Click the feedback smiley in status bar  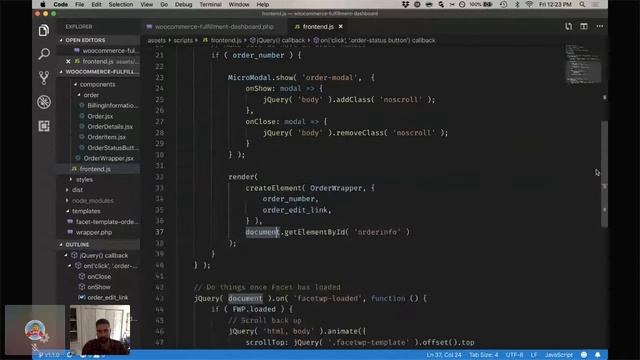[584, 355]
